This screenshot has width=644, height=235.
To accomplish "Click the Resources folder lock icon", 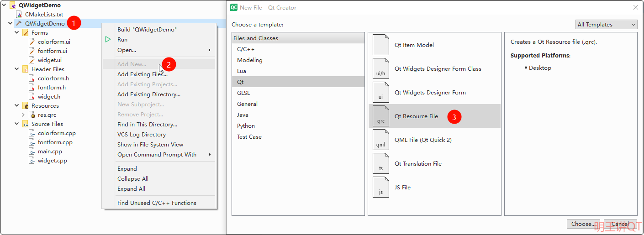I will tap(26, 106).
